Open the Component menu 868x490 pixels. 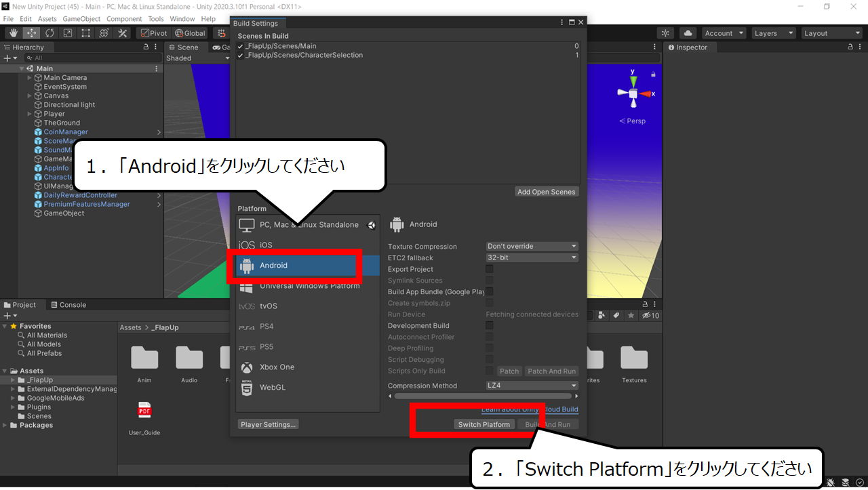pyautogui.click(x=124, y=19)
